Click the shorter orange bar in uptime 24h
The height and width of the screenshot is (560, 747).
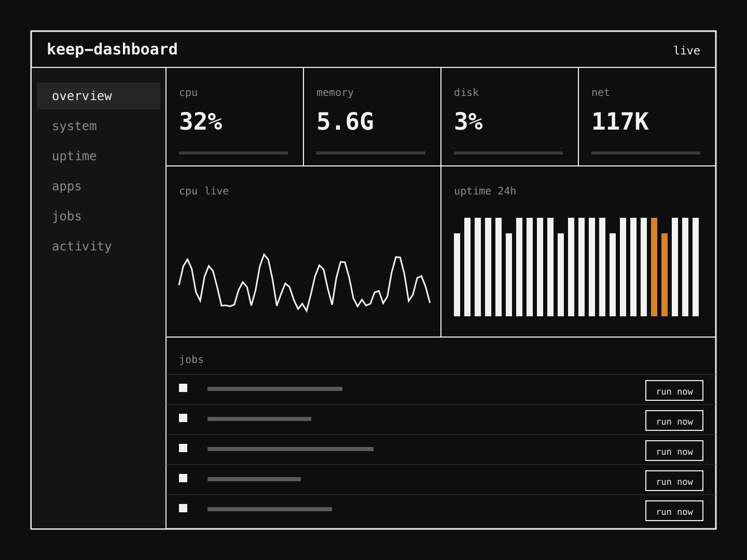[665, 275]
